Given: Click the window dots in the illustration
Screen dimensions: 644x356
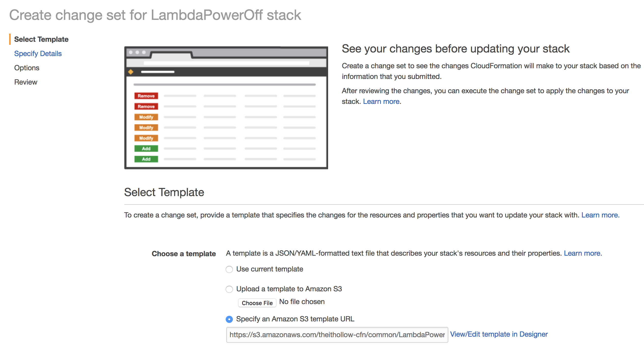Looking at the screenshot, I should [137, 52].
